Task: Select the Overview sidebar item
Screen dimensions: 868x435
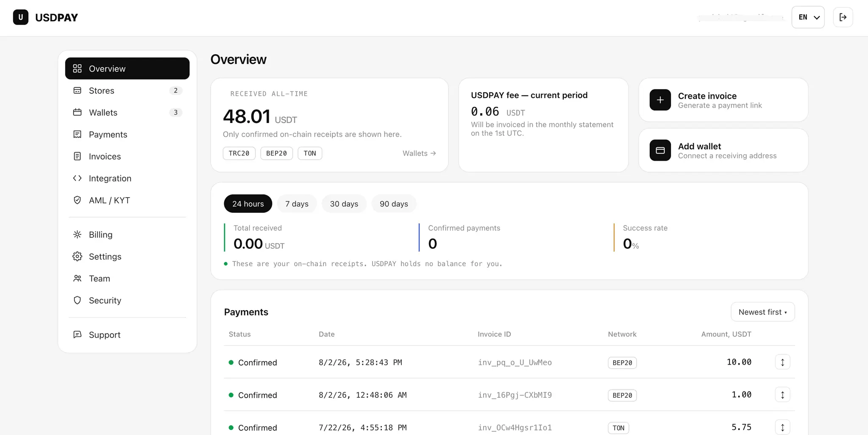Action: click(x=127, y=69)
